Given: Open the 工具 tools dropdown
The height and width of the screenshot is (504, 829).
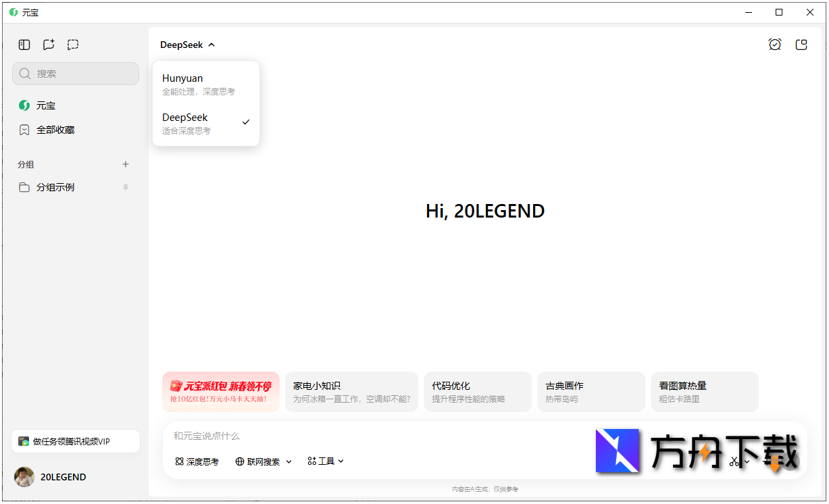Looking at the screenshot, I should click(326, 461).
